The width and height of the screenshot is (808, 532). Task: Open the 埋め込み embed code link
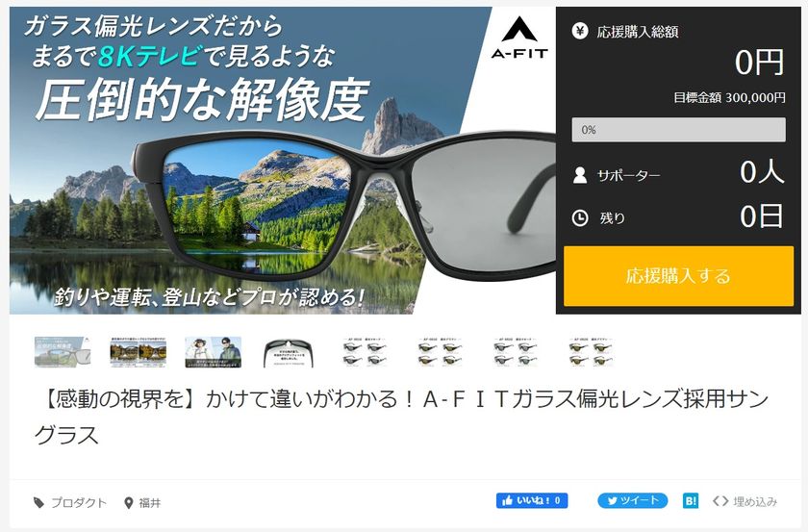tap(755, 501)
